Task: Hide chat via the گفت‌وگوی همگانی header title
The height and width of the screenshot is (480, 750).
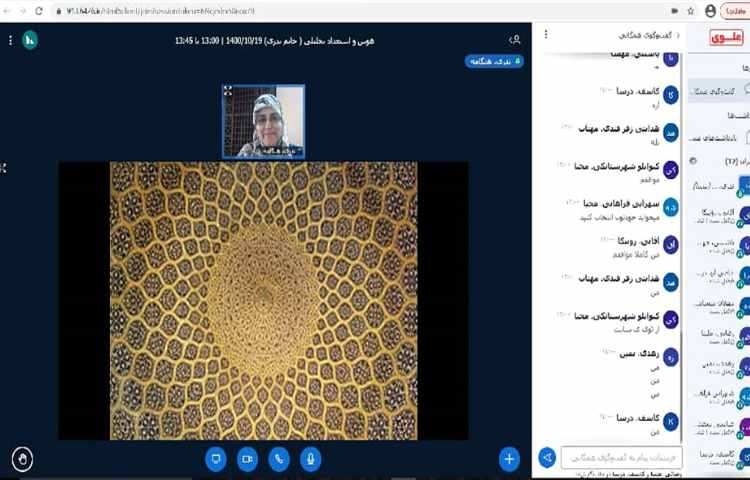Action: 645,35
